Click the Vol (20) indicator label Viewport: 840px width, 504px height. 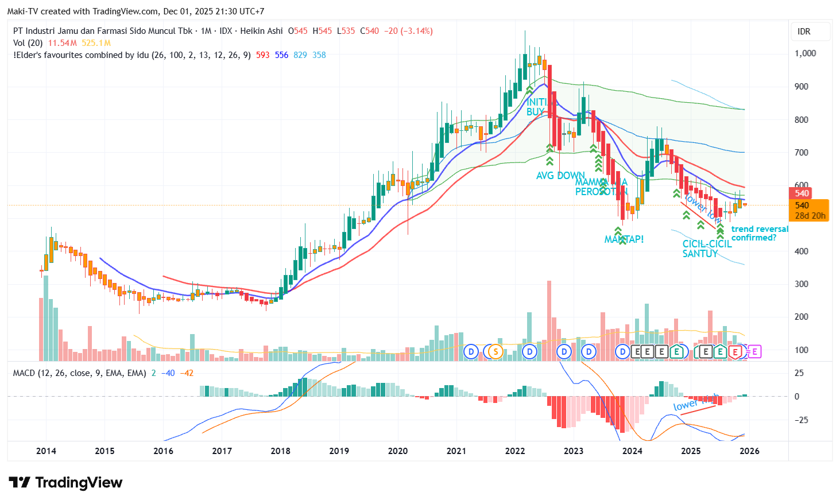28,43
